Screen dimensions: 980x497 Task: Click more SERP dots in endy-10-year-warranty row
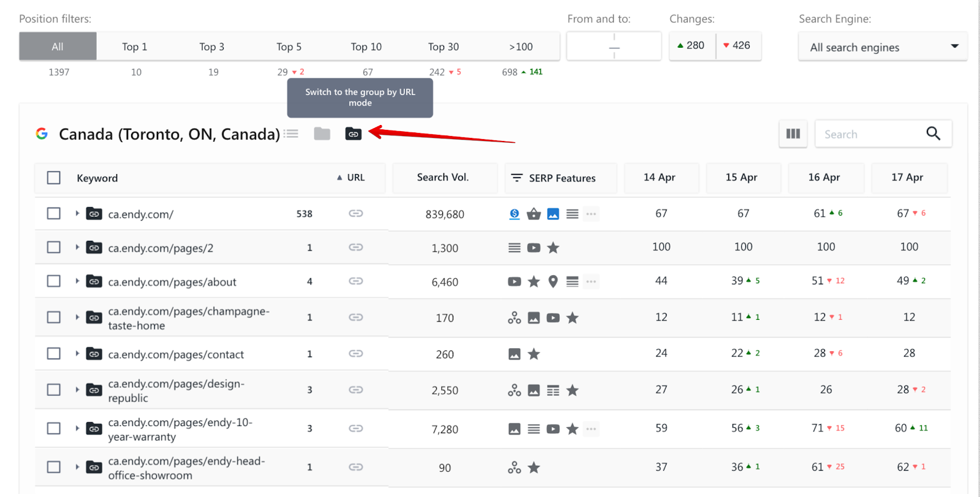point(591,429)
